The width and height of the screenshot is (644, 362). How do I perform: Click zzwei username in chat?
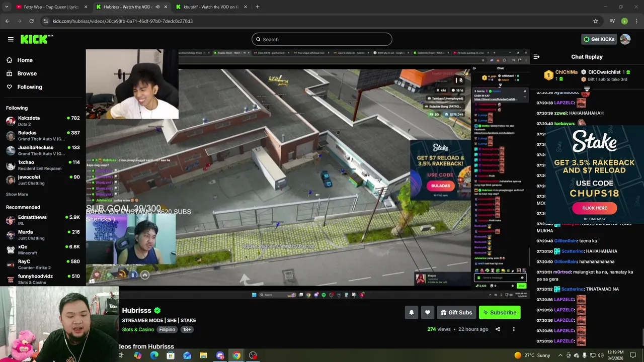560,113
